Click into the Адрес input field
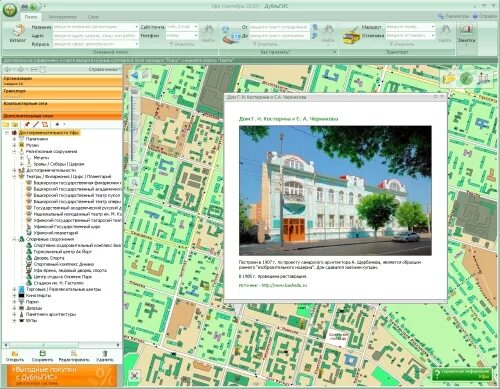The image size is (500, 389). 95,35
